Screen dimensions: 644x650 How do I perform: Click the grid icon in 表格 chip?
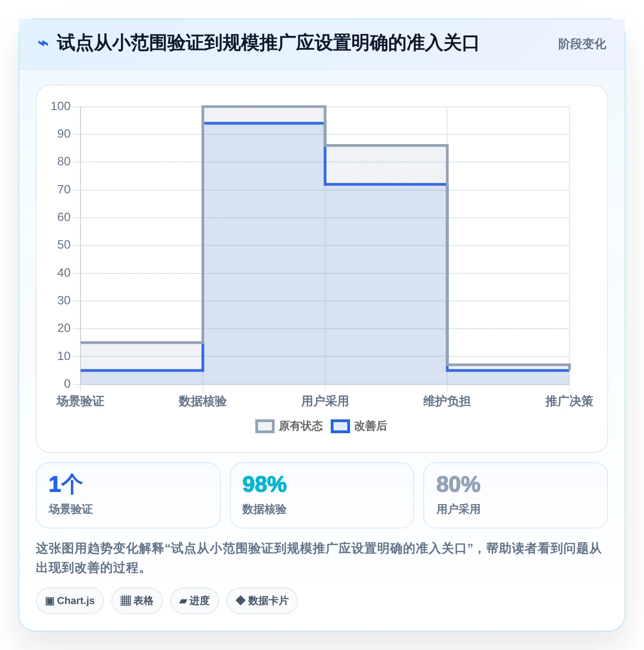point(126,601)
